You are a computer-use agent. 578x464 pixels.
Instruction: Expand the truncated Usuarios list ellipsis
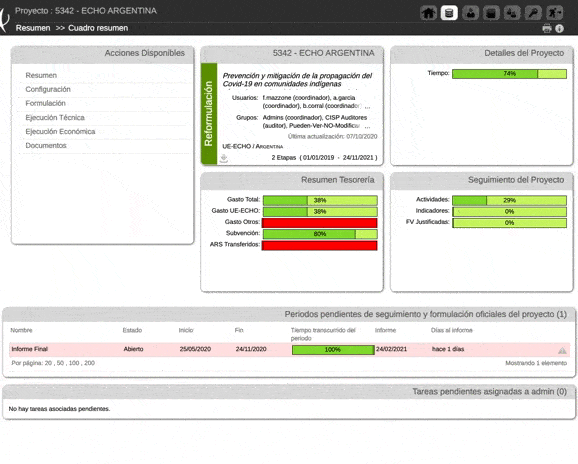368,106
